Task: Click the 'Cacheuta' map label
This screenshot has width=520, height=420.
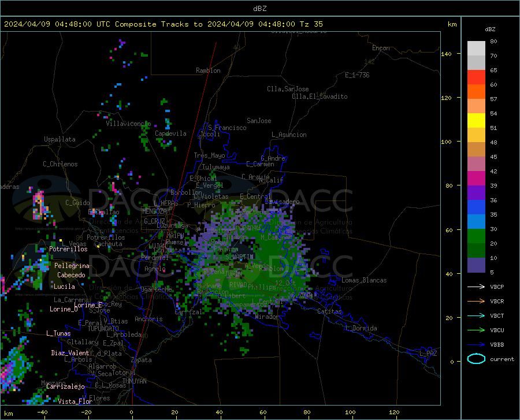Action: coord(108,244)
